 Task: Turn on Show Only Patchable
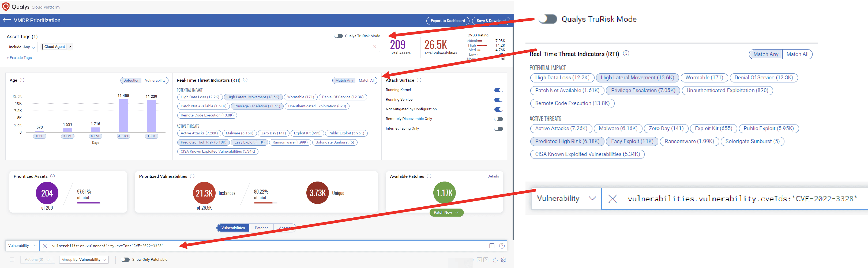coord(125,260)
